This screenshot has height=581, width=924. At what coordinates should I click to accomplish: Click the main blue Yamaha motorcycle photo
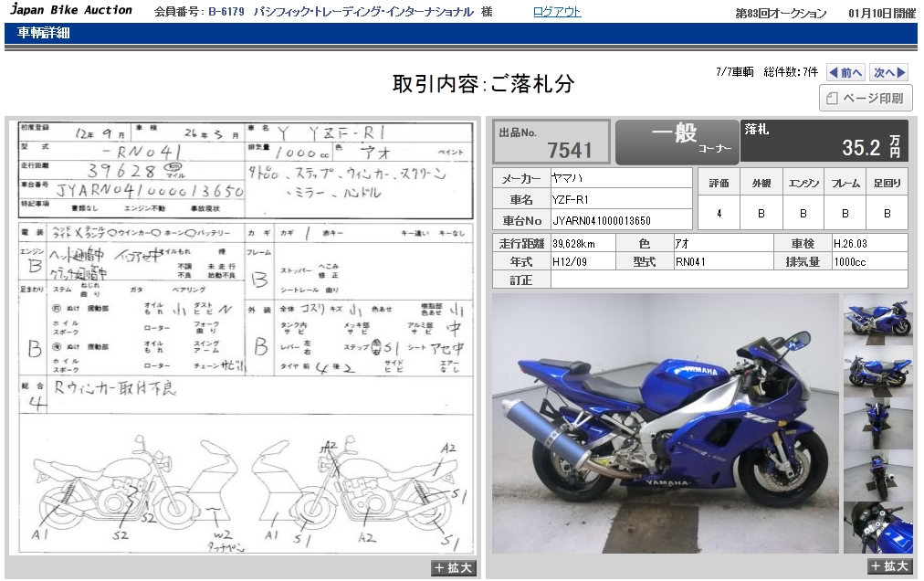(666, 424)
